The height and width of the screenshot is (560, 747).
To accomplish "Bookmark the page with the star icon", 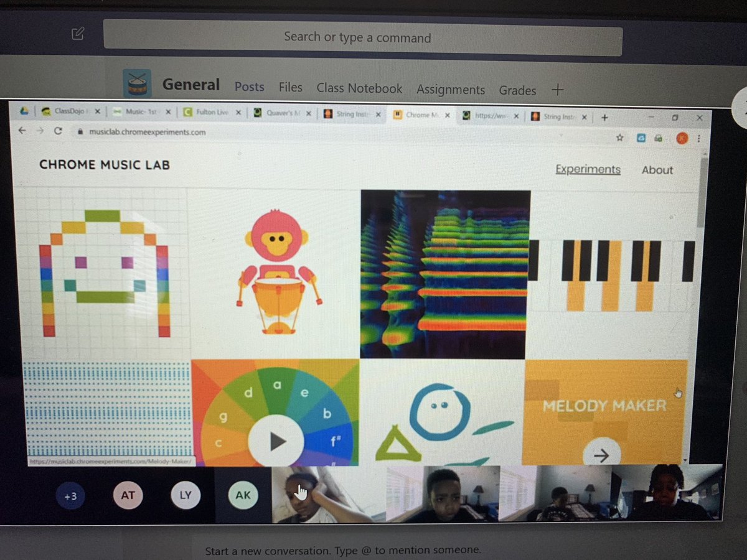I will point(620,138).
